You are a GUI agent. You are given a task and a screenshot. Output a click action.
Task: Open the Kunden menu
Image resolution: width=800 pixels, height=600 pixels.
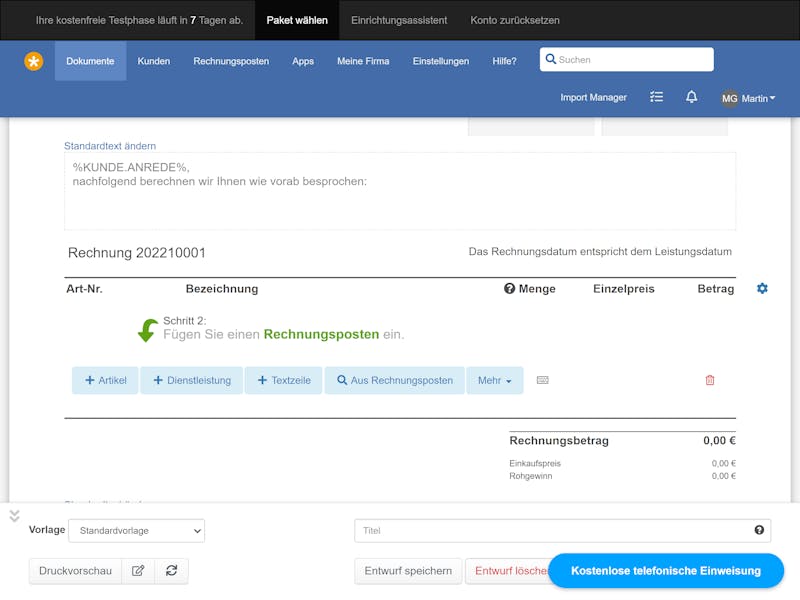[x=154, y=61]
